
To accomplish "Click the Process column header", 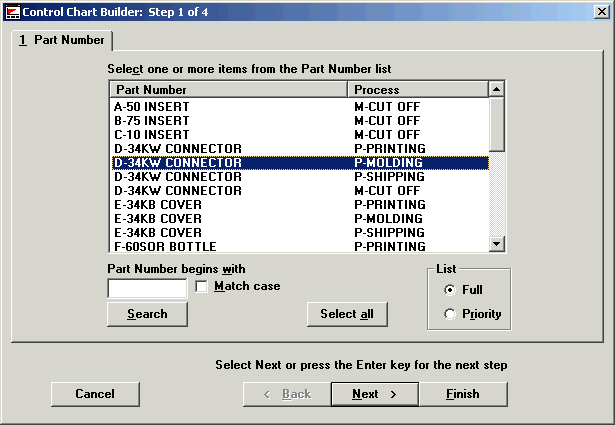I will coord(417,90).
